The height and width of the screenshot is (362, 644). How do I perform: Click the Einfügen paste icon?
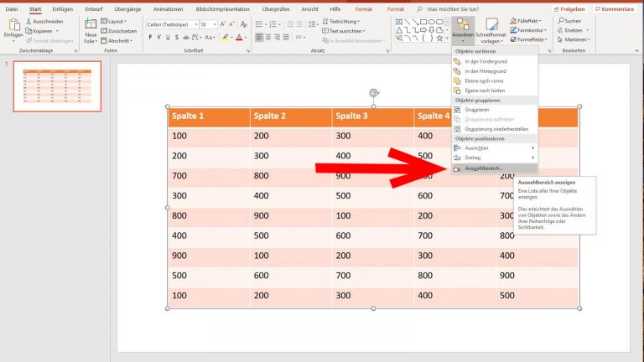(13, 24)
